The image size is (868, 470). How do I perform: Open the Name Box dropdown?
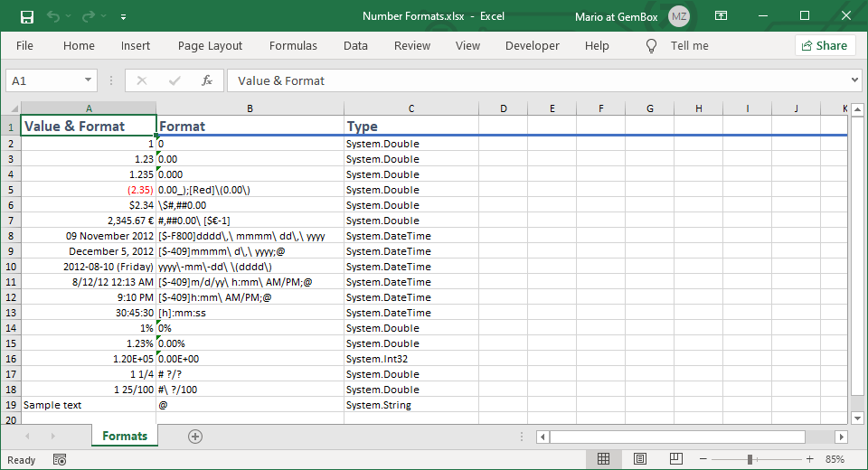click(x=88, y=80)
